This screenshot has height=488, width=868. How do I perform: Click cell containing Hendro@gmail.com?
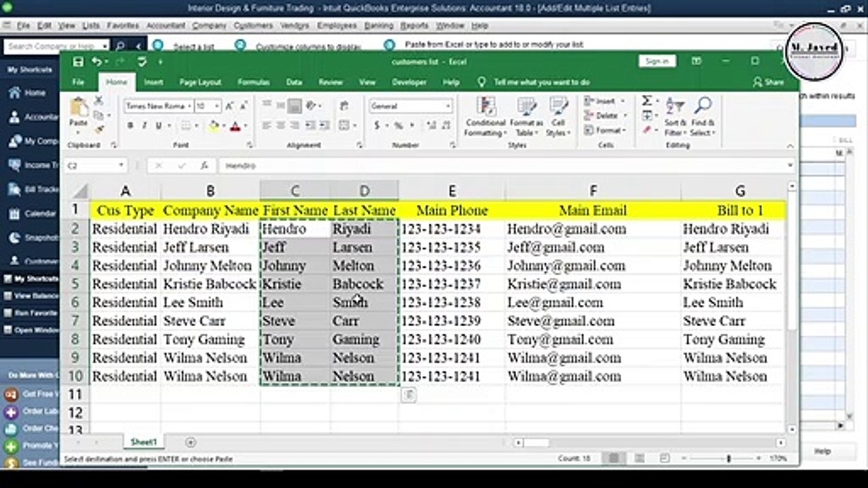[x=593, y=229]
